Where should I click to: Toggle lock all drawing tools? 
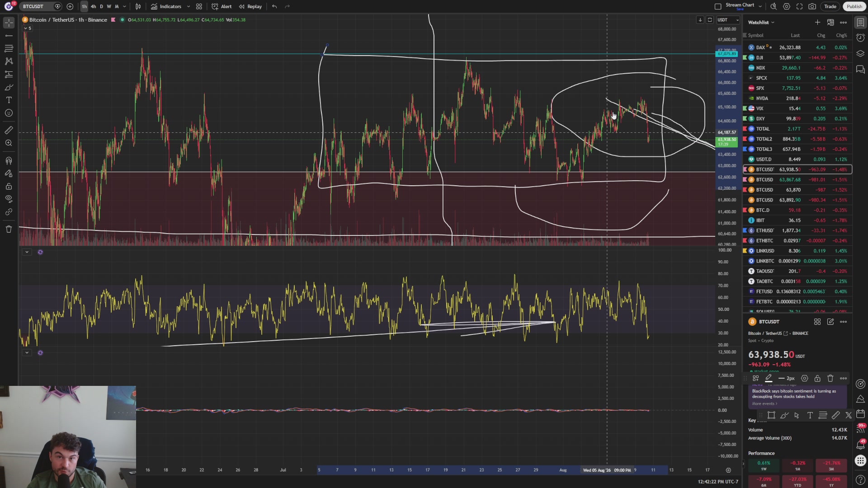(x=9, y=186)
